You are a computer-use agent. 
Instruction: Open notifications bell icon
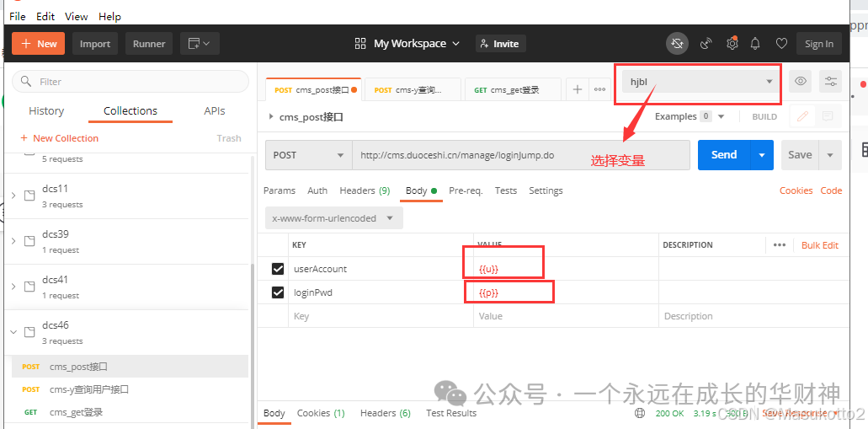point(755,43)
